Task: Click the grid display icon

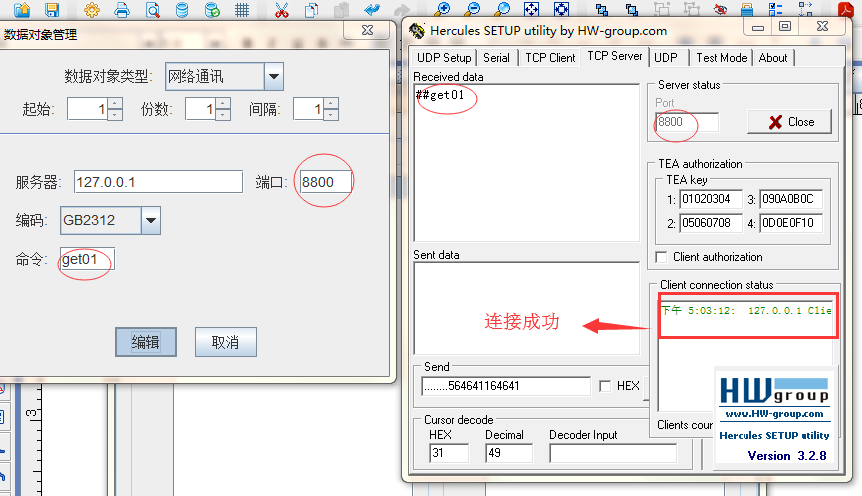Action: [x=242, y=10]
